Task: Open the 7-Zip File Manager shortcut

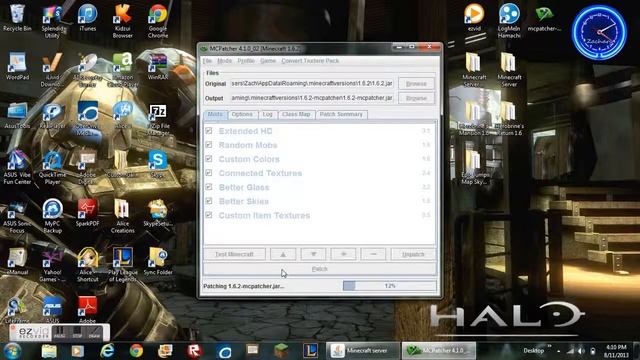Action: pos(158,119)
